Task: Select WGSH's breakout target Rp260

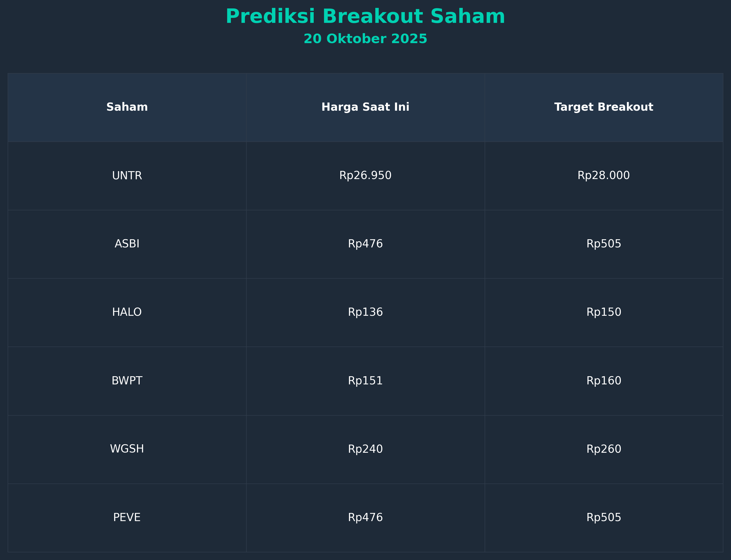Action: click(x=604, y=449)
